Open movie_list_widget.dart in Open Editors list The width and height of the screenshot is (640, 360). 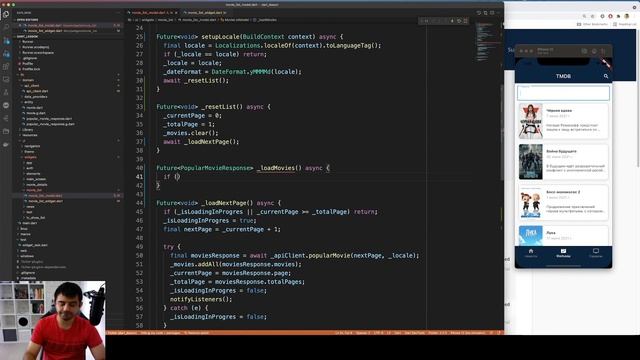point(61,31)
